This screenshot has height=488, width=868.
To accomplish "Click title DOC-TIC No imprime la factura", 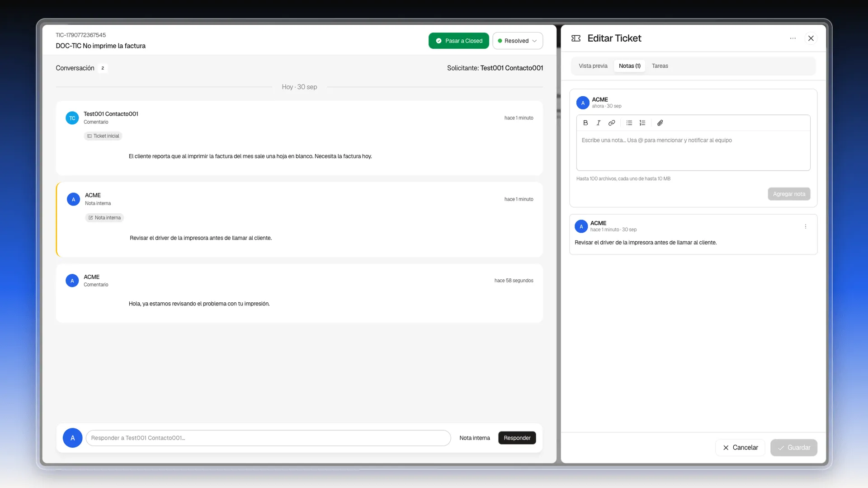I will pos(101,46).
